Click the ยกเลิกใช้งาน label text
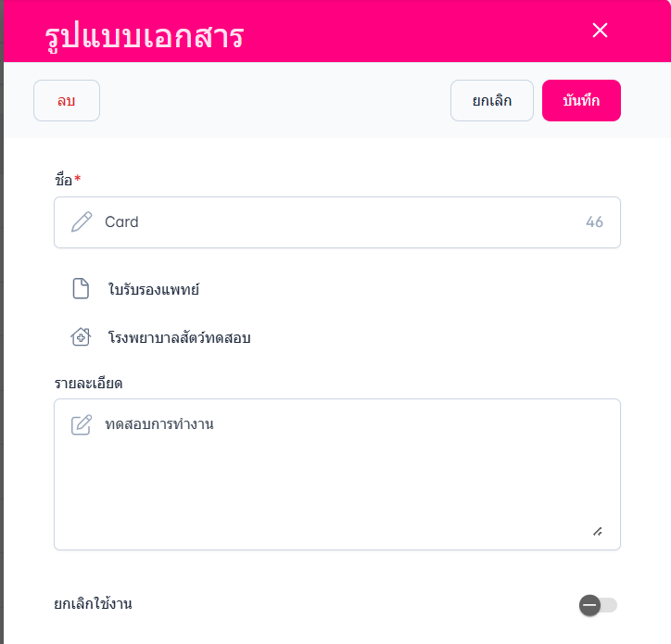Image resolution: width=671 pixels, height=644 pixels. point(94,604)
